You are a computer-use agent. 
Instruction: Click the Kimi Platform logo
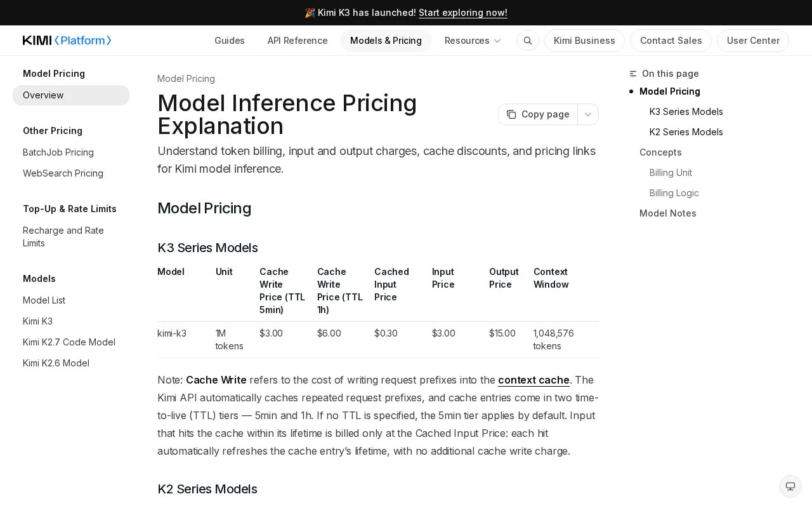click(67, 41)
